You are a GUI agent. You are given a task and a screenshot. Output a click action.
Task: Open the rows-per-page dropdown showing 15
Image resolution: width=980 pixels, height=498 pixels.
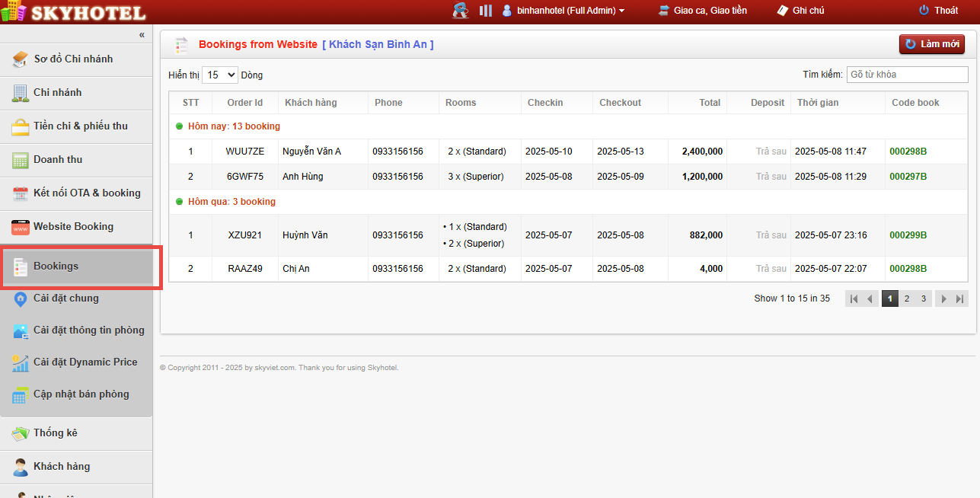pyautogui.click(x=219, y=75)
